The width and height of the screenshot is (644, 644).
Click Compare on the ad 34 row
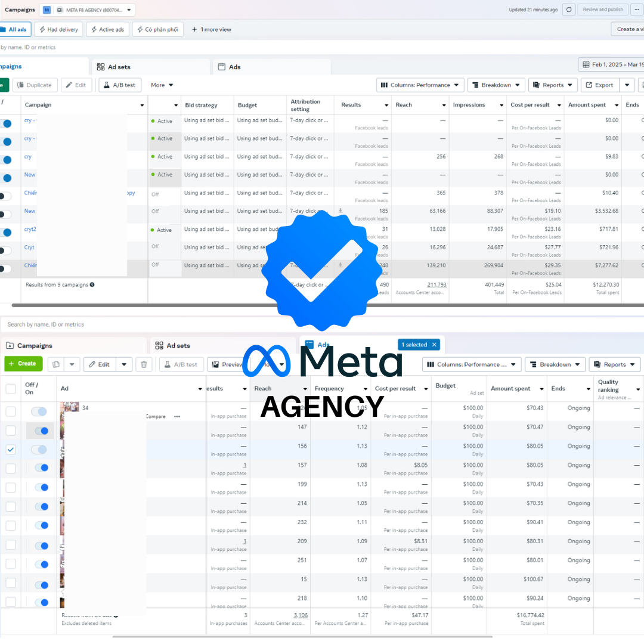point(156,416)
